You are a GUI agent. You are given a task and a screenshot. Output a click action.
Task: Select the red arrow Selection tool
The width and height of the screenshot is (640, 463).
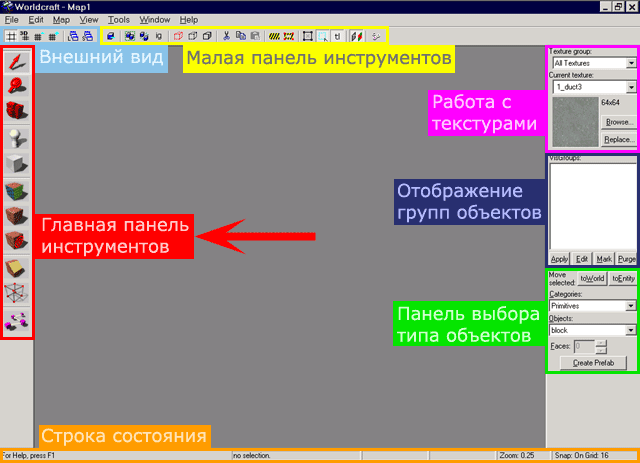[x=17, y=62]
